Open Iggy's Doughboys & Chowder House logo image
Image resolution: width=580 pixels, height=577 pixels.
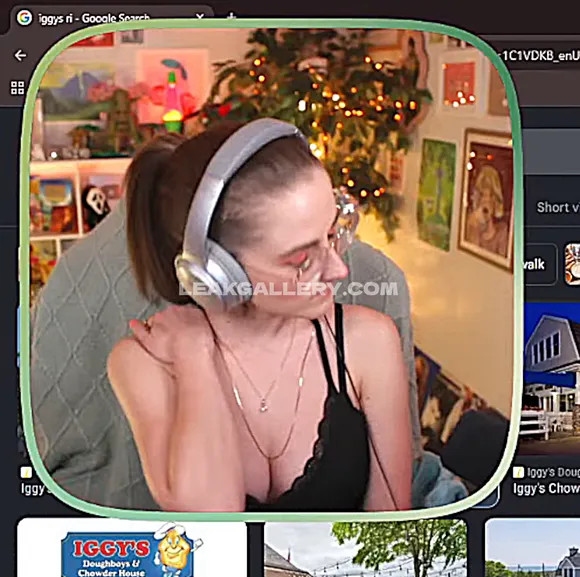[132, 548]
